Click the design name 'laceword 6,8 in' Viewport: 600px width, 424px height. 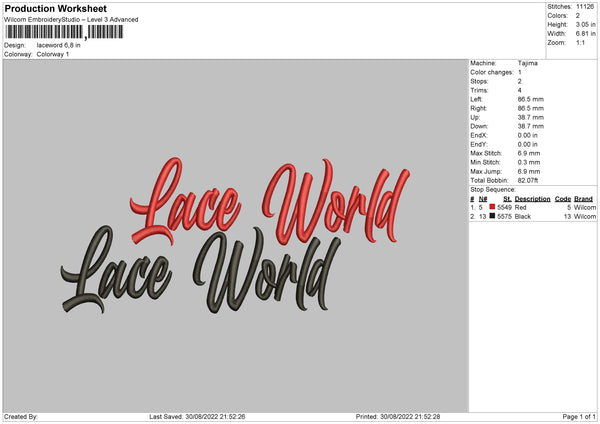tap(59, 45)
